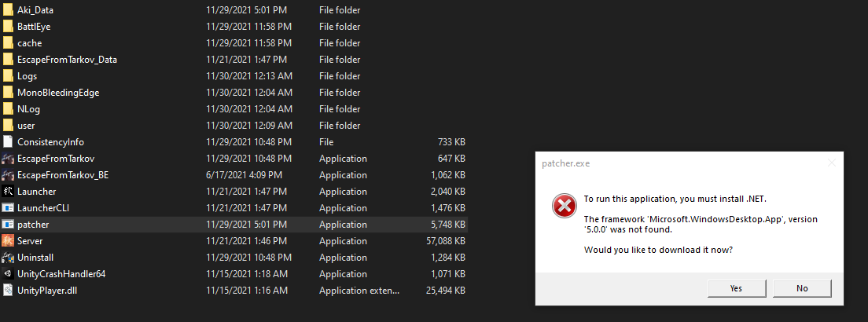
Task: Select the user folder
Action: [x=235, y=126]
